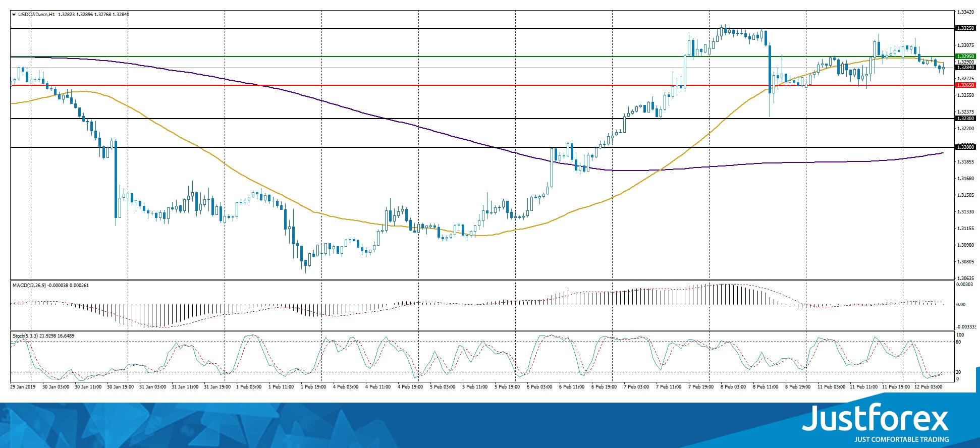
Task: Click the 7 Feb 03:00 time label
Action: click(x=636, y=387)
